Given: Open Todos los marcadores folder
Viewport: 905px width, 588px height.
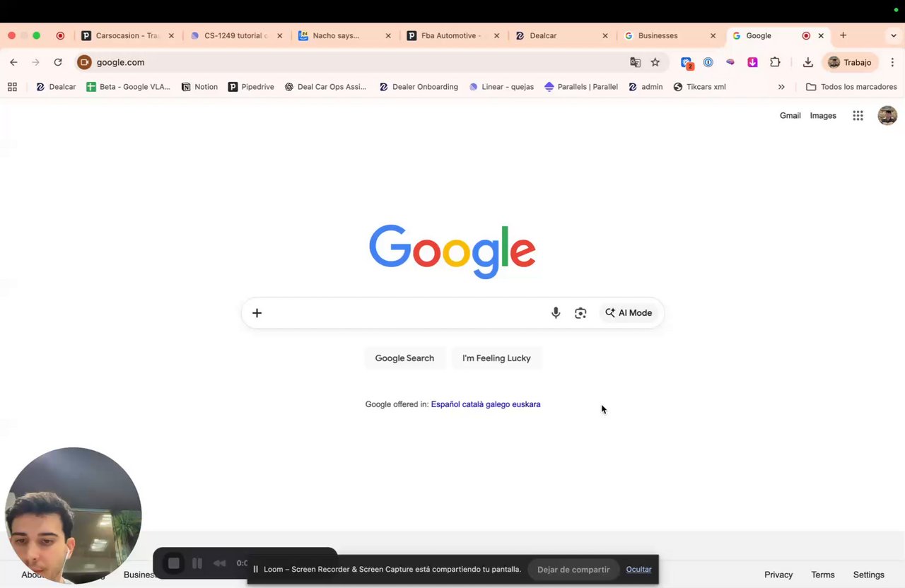Looking at the screenshot, I should tap(851, 87).
